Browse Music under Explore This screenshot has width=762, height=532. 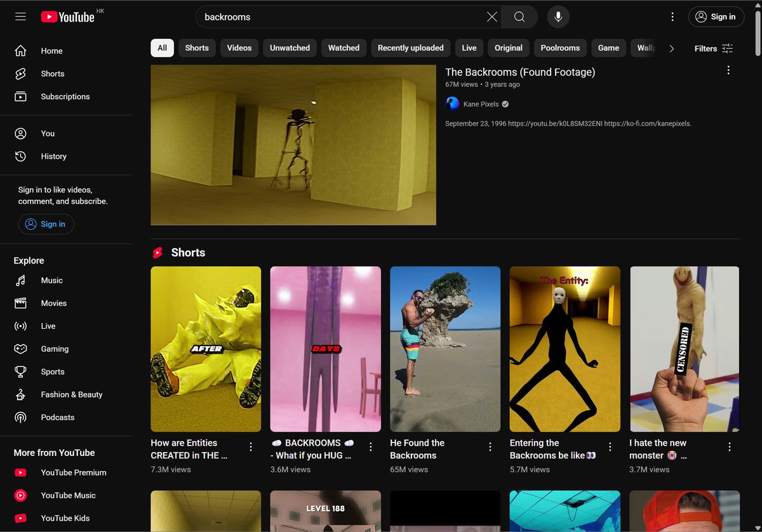66,281
